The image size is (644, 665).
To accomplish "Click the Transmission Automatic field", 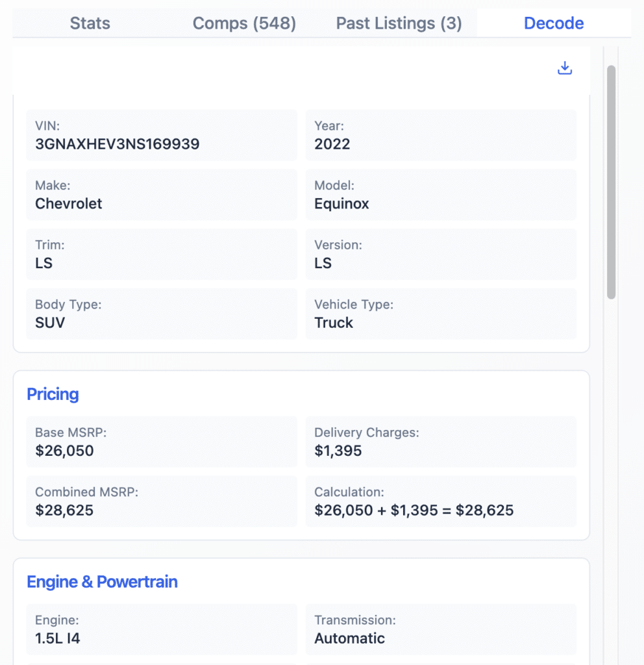I will [x=441, y=629].
